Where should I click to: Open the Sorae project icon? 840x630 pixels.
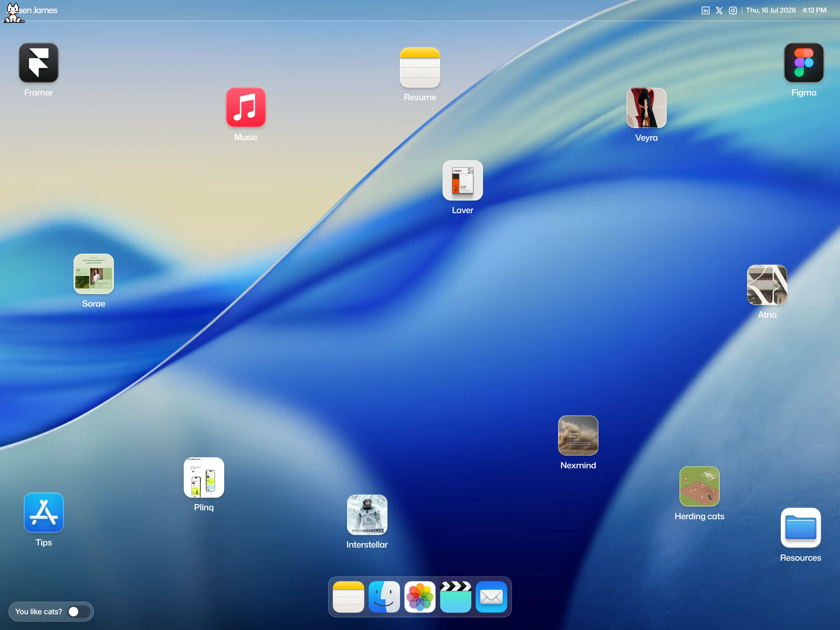[x=94, y=274]
